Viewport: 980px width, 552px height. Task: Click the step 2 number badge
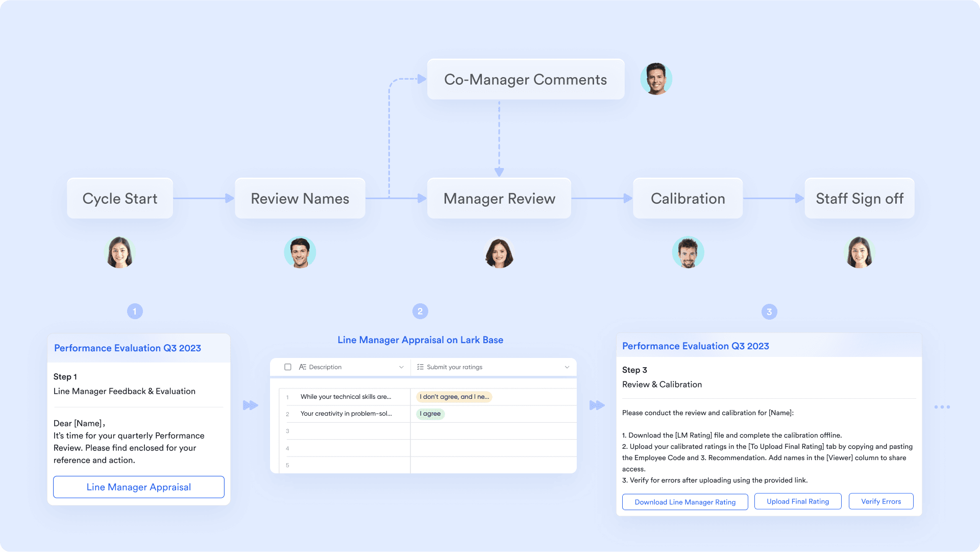pyautogui.click(x=420, y=311)
